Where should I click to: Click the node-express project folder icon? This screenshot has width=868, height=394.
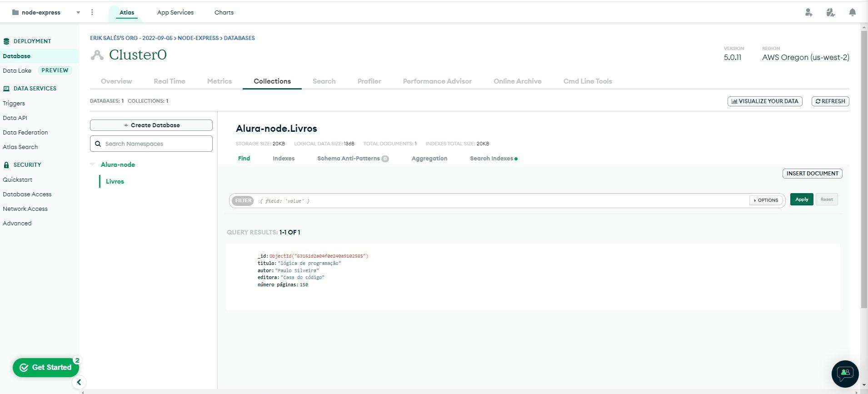click(x=15, y=12)
